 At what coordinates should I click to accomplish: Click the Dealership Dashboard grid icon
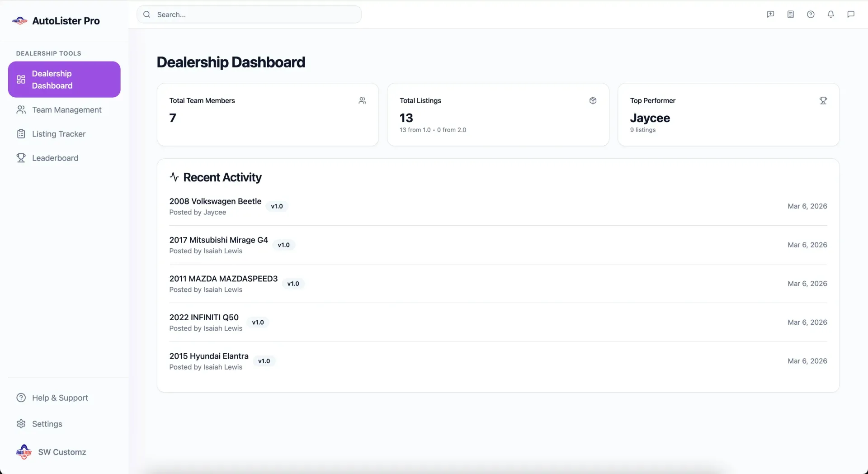pyautogui.click(x=21, y=80)
